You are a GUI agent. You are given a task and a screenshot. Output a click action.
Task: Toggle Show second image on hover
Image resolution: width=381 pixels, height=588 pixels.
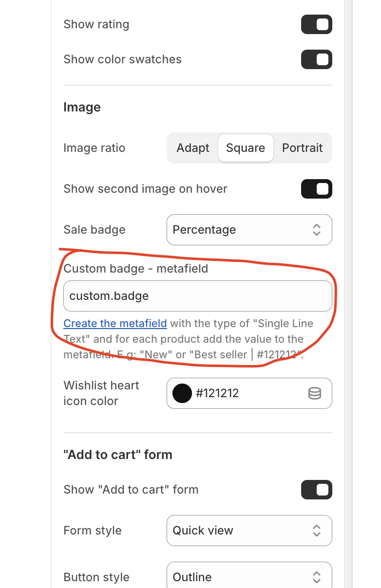point(316,188)
